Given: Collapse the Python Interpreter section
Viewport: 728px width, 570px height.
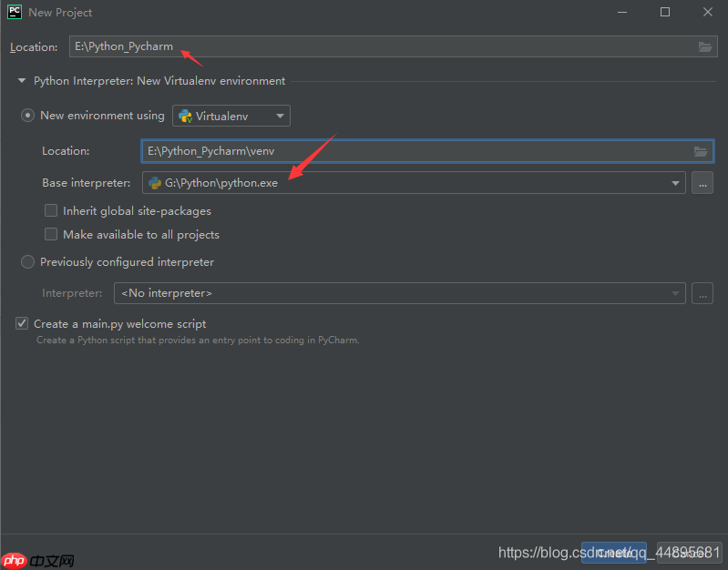Looking at the screenshot, I should (x=21, y=81).
